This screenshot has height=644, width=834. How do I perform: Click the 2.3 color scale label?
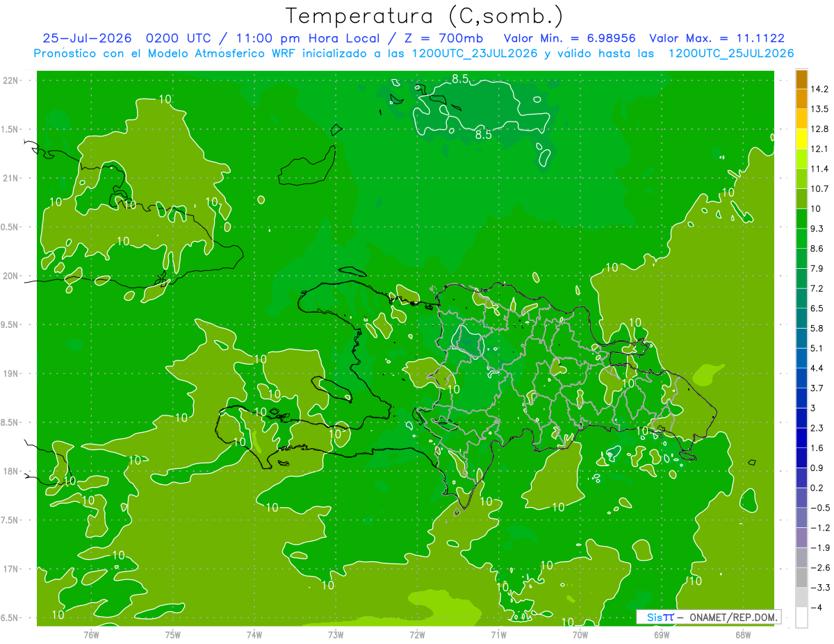(x=817, y=428)
